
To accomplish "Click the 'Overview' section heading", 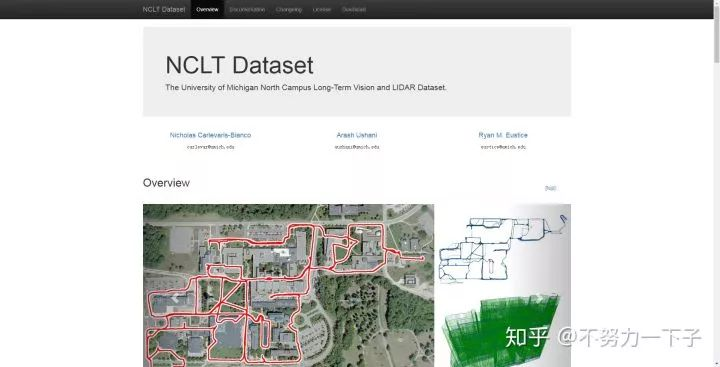I will [166, 183].
